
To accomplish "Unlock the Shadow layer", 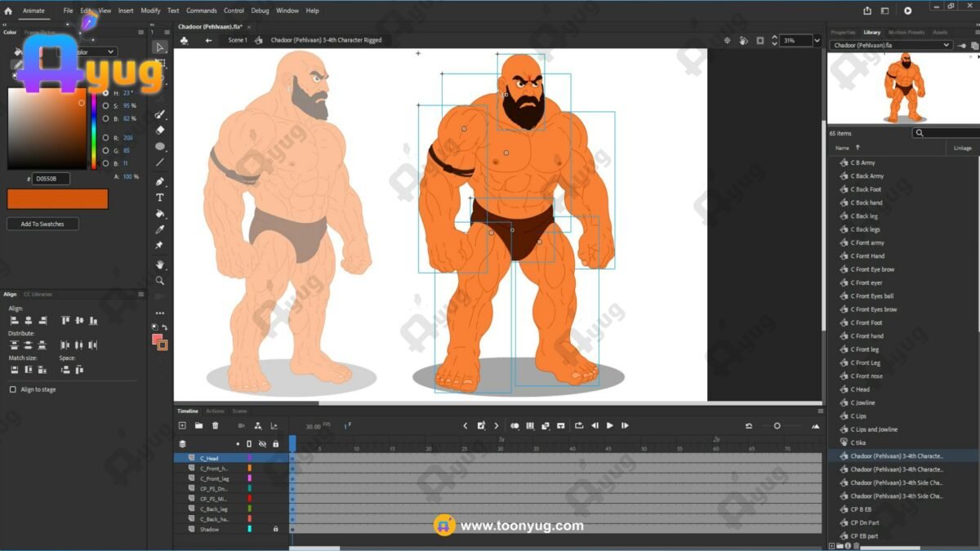I will pos(275,529).
